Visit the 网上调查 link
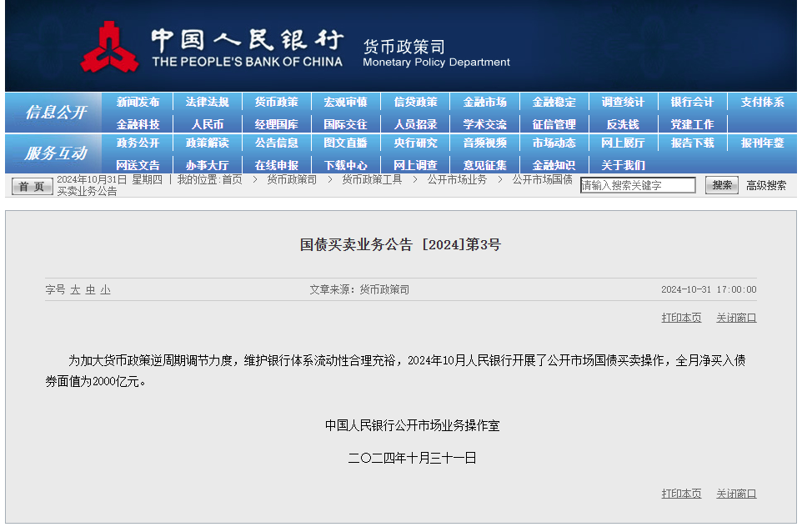Image resolution: width=802 pixels, height=532 pixels. [x=415, y=165]
